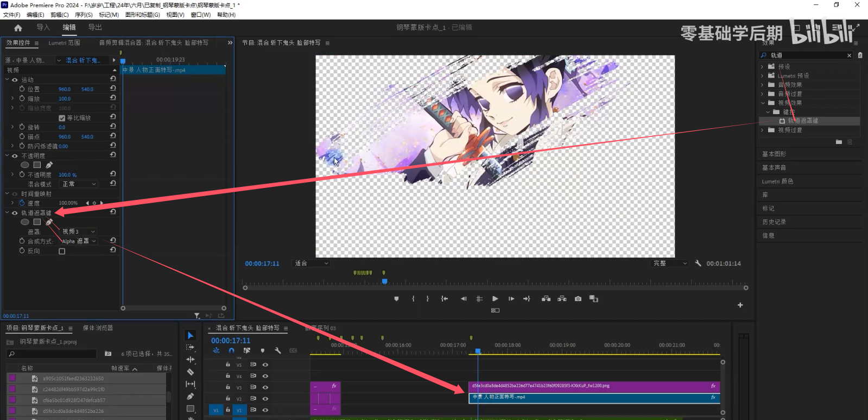Open the 媒体浏览器 tab
Viewport: 868px width, 420px height.
point(98,328)
